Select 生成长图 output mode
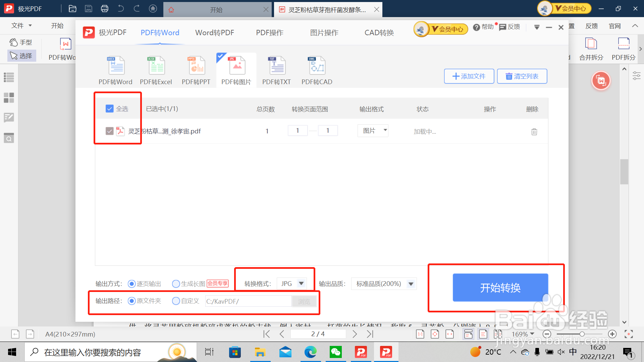Image resolution: width=644 pixels, height=362 pixels. pyautogui.click(x=176, y=284)
